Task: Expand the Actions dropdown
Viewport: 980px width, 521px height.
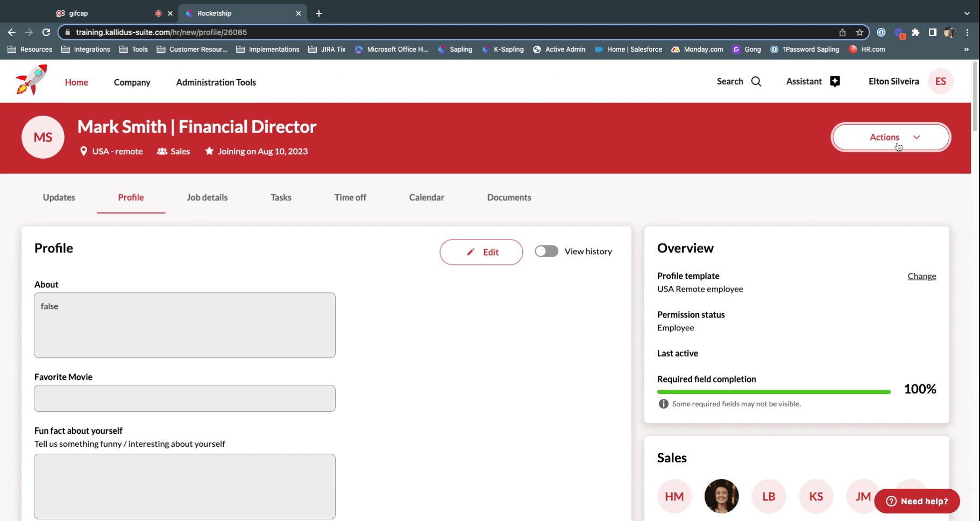Action: coord(891,137)
